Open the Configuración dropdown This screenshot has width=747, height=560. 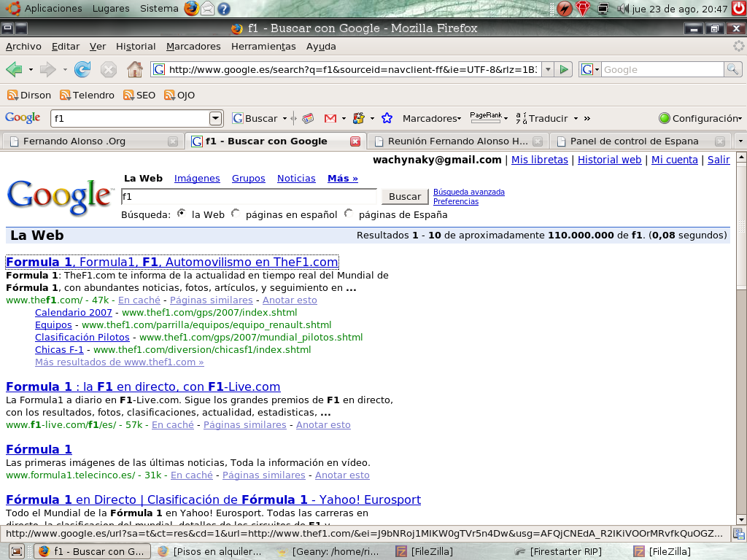click(x=700, y=119)
